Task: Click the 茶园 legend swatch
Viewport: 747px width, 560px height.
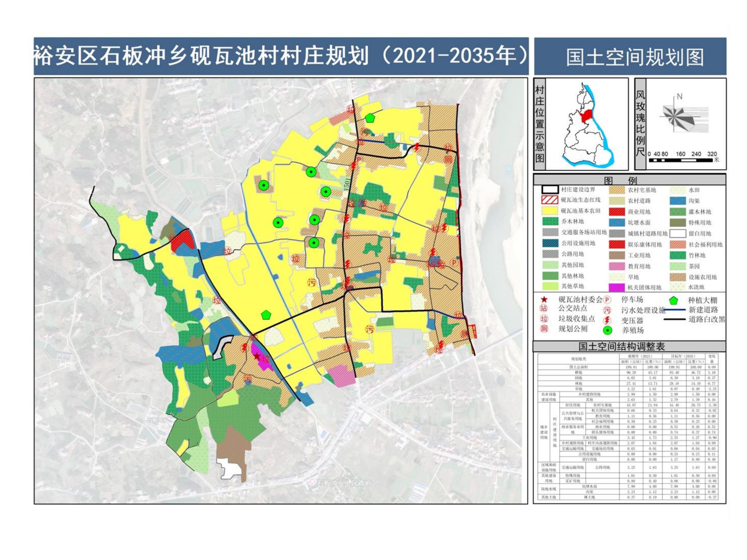Action: (678, 266)
